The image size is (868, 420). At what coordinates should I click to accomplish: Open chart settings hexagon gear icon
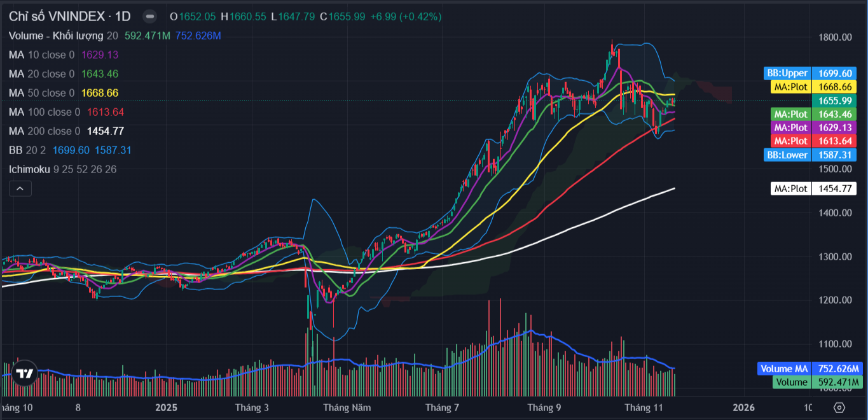click(839, 407)
